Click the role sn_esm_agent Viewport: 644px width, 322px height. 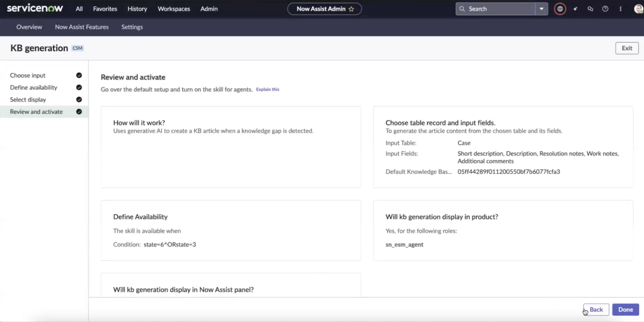point(404,244)
